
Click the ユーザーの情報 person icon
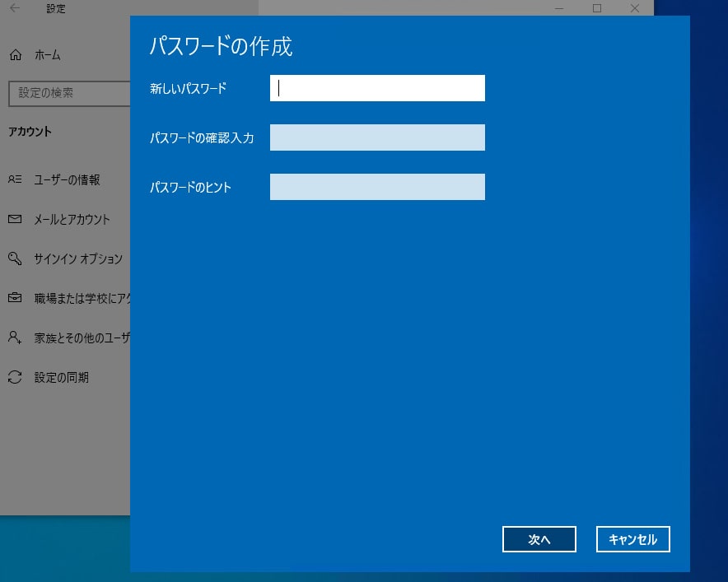(15, 179)
